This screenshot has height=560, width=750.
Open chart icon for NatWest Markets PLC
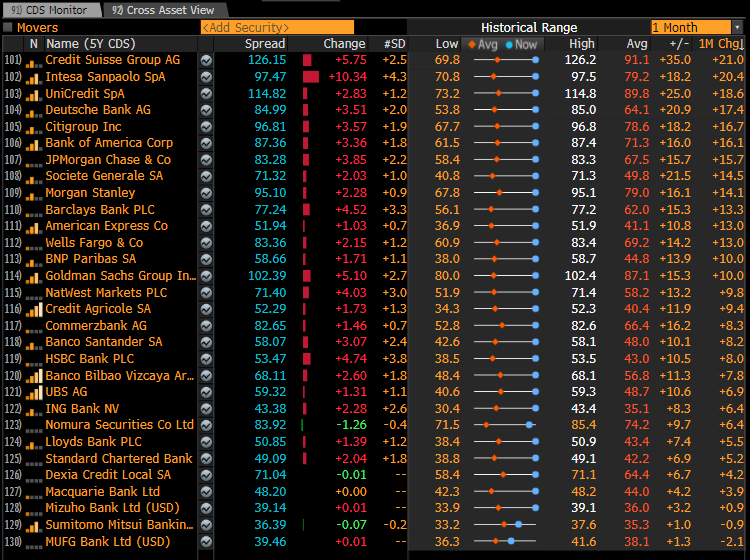tap(206, 293)
